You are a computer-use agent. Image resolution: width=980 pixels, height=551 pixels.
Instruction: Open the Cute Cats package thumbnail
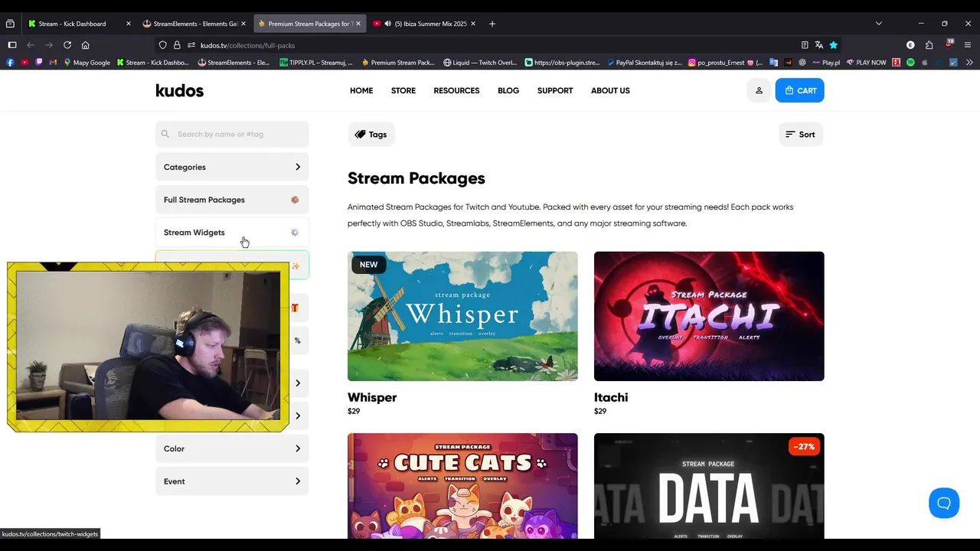pos(462,486)
